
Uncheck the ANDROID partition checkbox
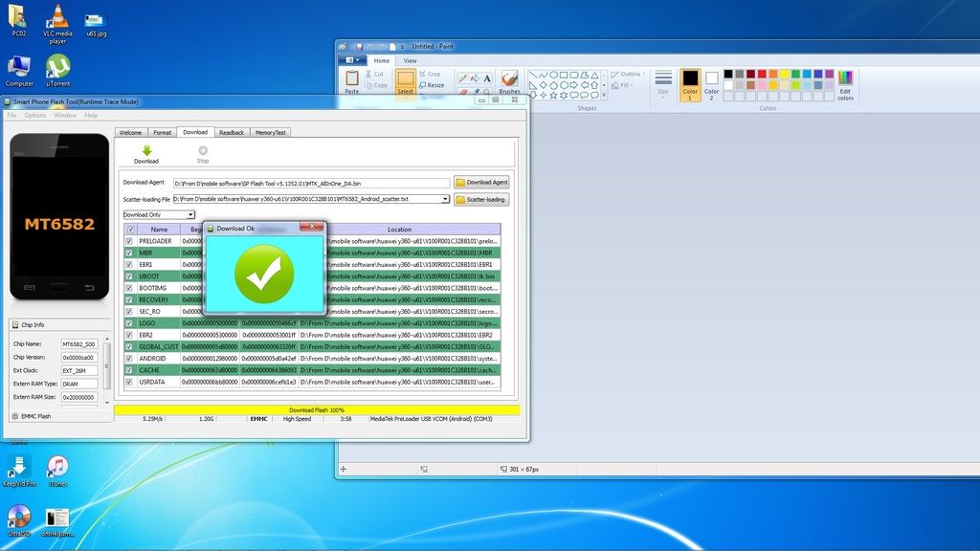pos(129,359)
